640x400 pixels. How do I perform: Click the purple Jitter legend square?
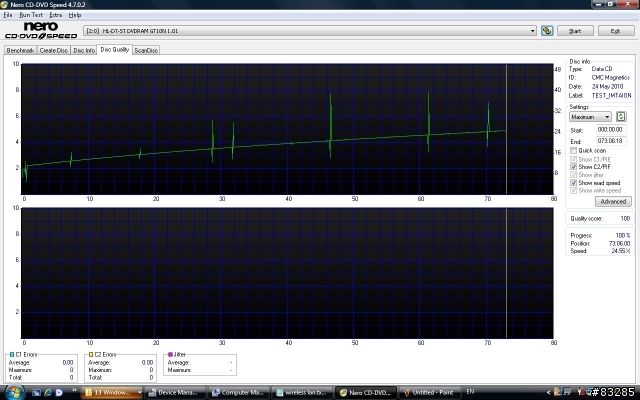point(170,354)
